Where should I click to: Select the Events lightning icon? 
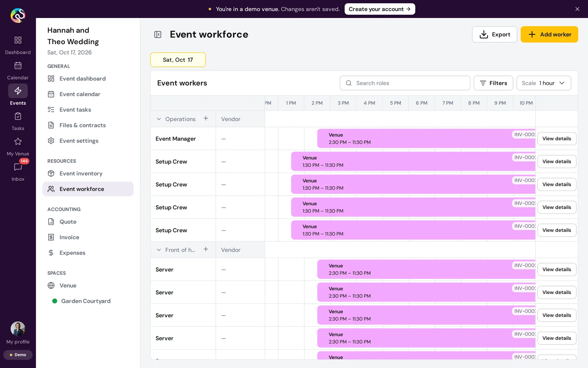tap(18, 91)
